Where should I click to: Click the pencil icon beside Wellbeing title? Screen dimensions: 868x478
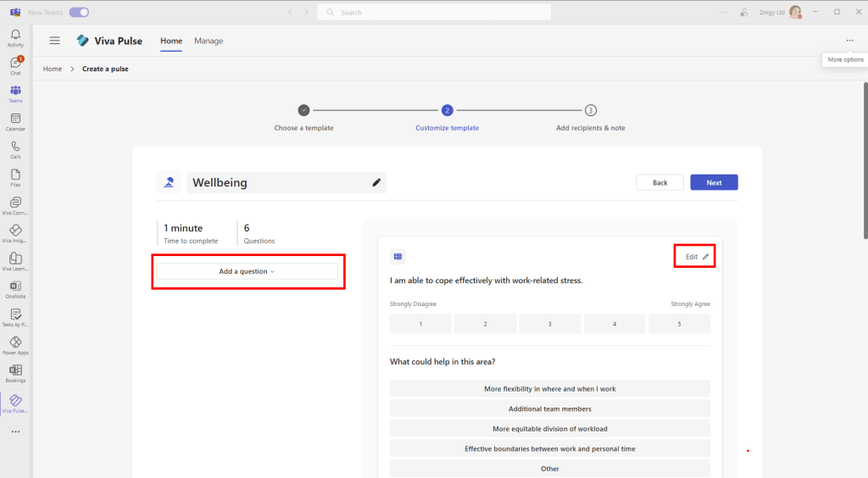click(376, 182)
